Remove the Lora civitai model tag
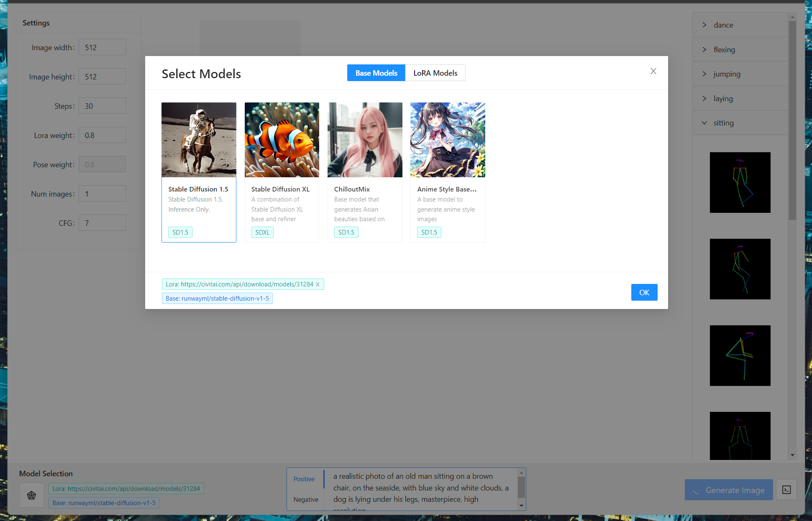Viewport: 812px width, 521px height. 318,284
